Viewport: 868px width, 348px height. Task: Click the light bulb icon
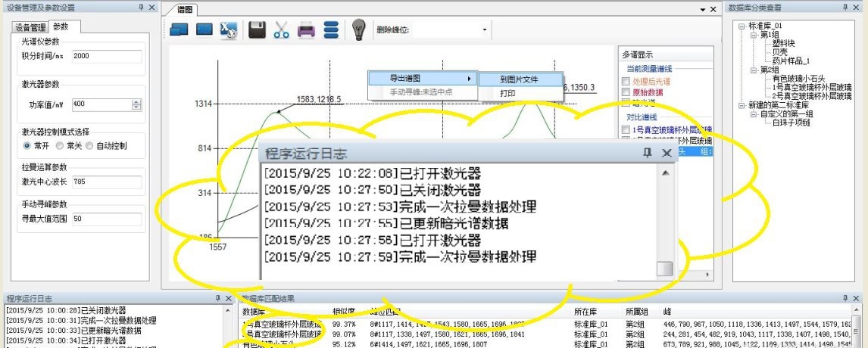pyautogui.click(x=359, y=30)
